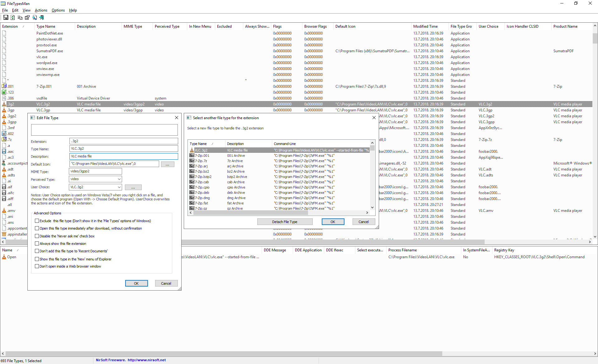Click the 7-Zip.cab icon in type list

tap(192, 182)
